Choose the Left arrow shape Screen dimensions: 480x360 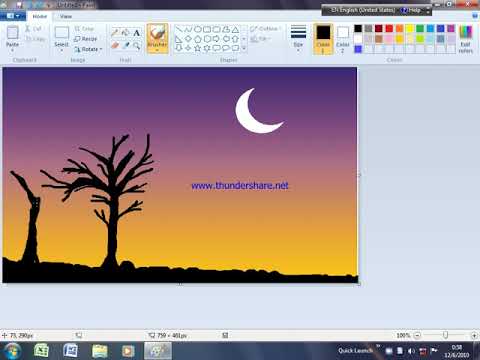click(x=226, y=39)
